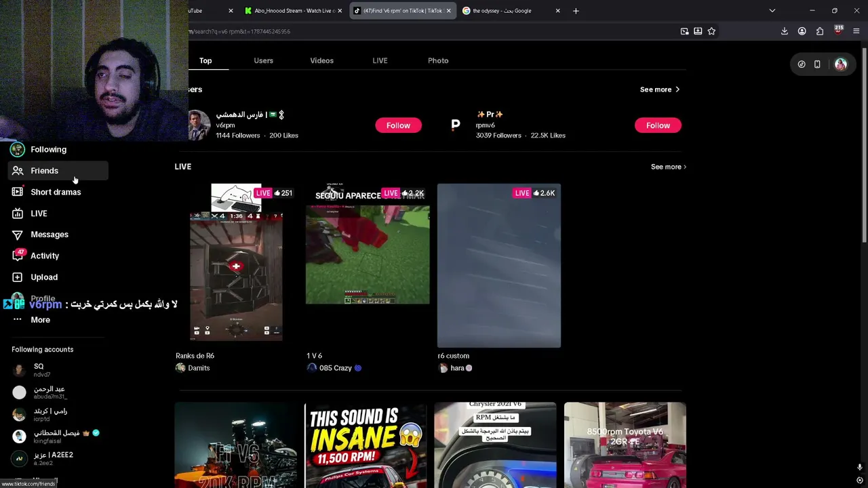Open the r6 custom live stream

click(x=499, y=265)
